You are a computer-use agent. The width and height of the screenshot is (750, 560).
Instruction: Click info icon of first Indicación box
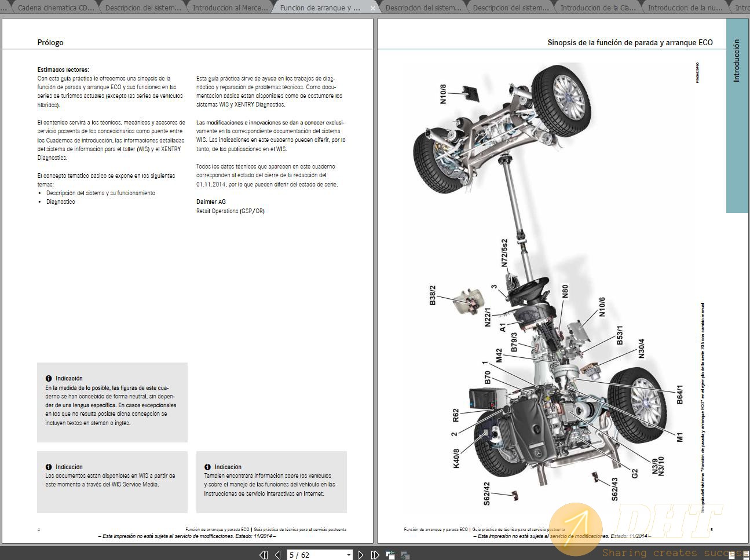click(49, 378)
